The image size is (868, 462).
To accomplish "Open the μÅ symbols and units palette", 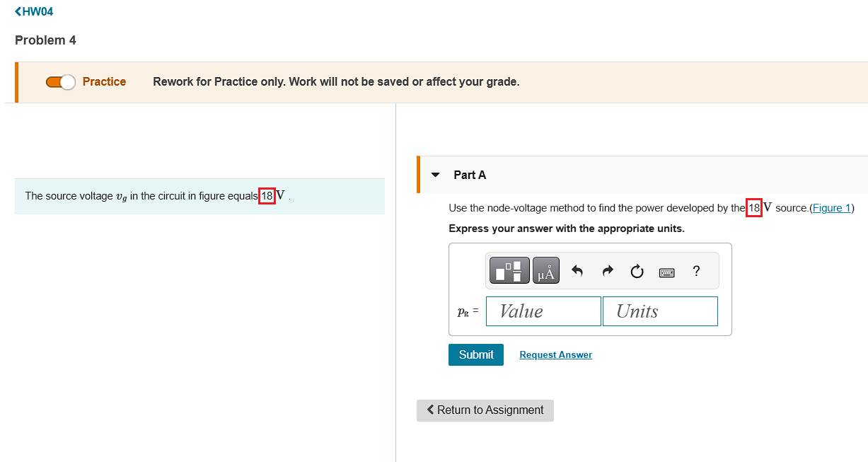I will [546, 271].
